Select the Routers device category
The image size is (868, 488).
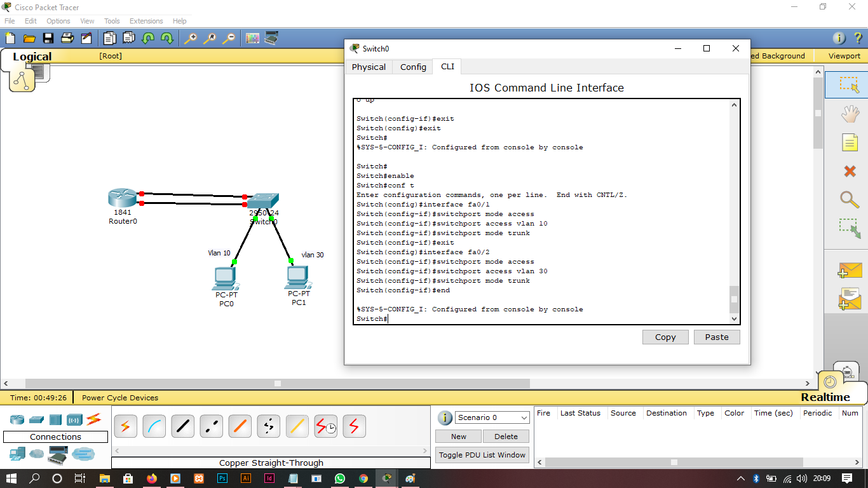17,419
